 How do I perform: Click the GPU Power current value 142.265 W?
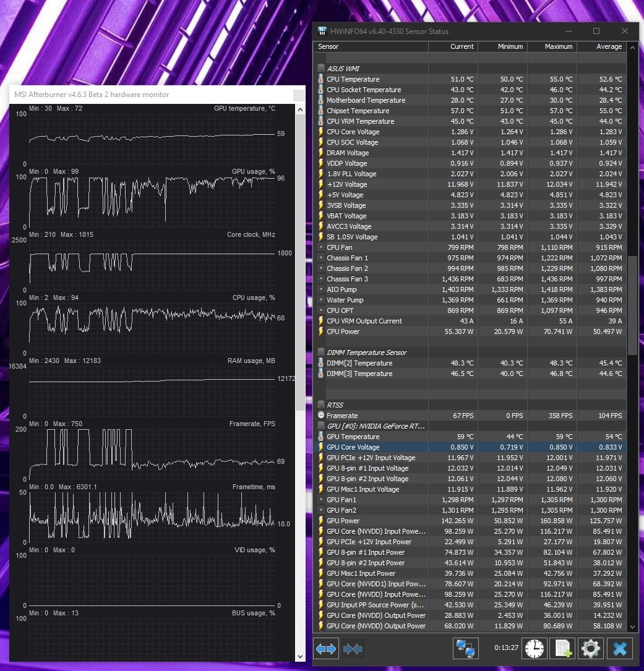click(457, 521)
